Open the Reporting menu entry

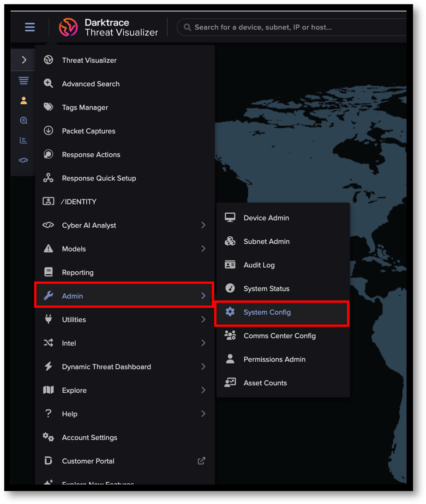125,272
